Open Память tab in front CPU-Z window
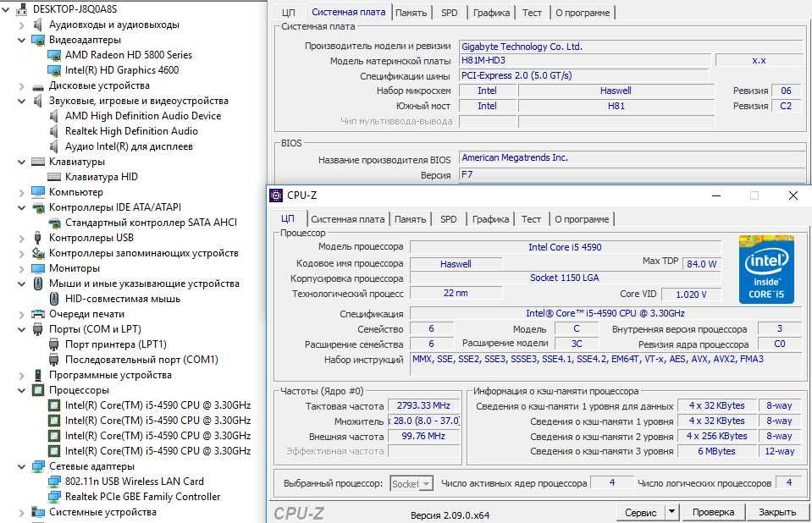This screenshot has width=812, height=523. click(410, 219)
